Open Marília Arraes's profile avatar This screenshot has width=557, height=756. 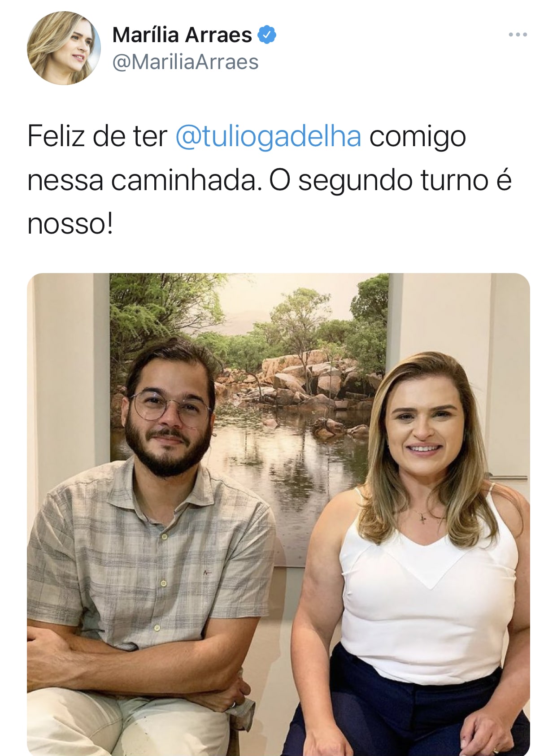64,48
